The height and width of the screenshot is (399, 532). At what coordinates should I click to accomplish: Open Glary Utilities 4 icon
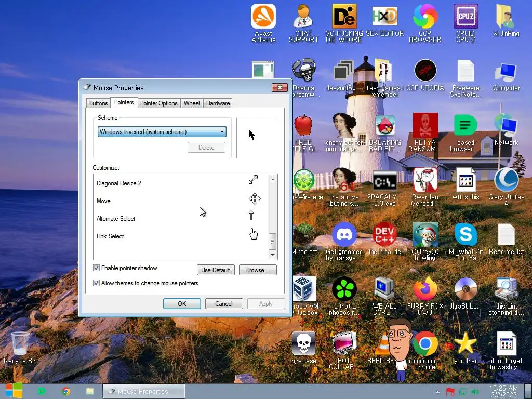[x=506, y=187]
